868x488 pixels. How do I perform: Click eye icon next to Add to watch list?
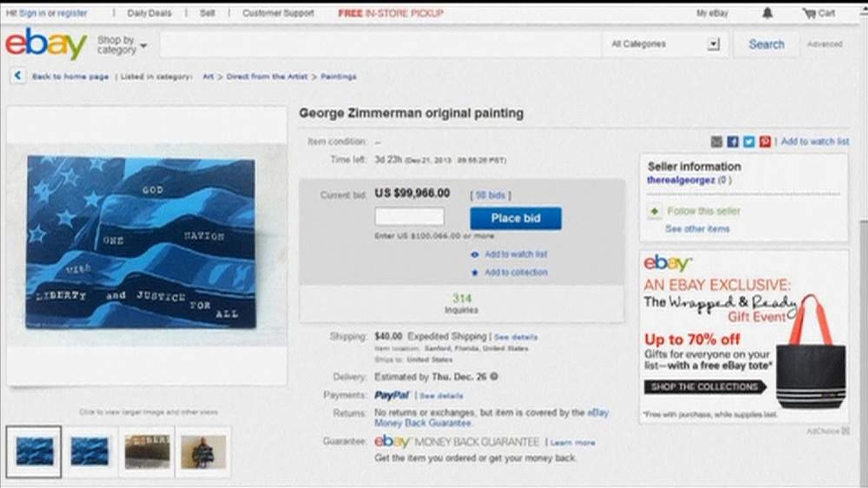click(x=475, y=255)
